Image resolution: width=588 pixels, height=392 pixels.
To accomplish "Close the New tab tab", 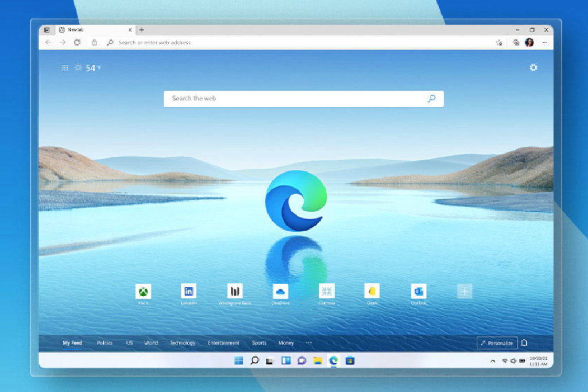I will 130,30.
